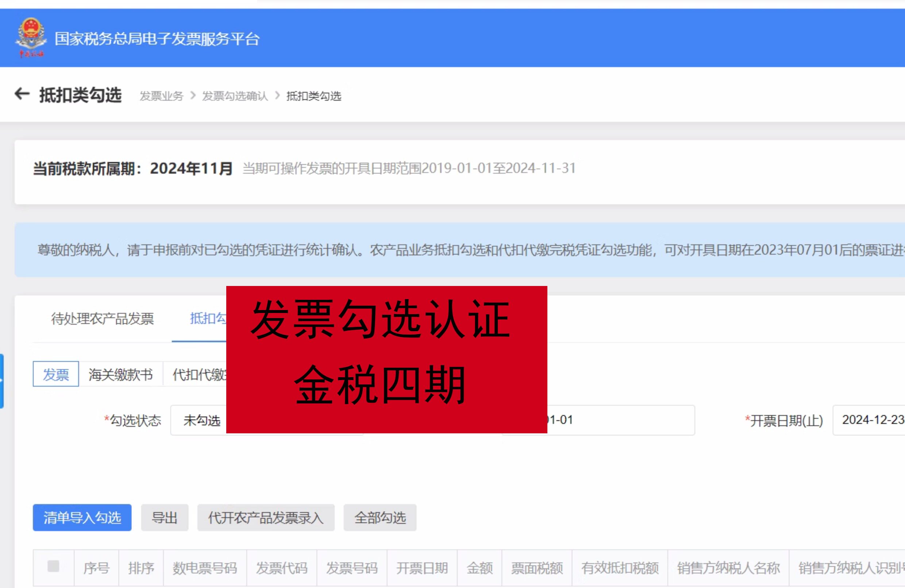Click the 全部勾选 button
The image size is (905, 588).
pos(380,518)
